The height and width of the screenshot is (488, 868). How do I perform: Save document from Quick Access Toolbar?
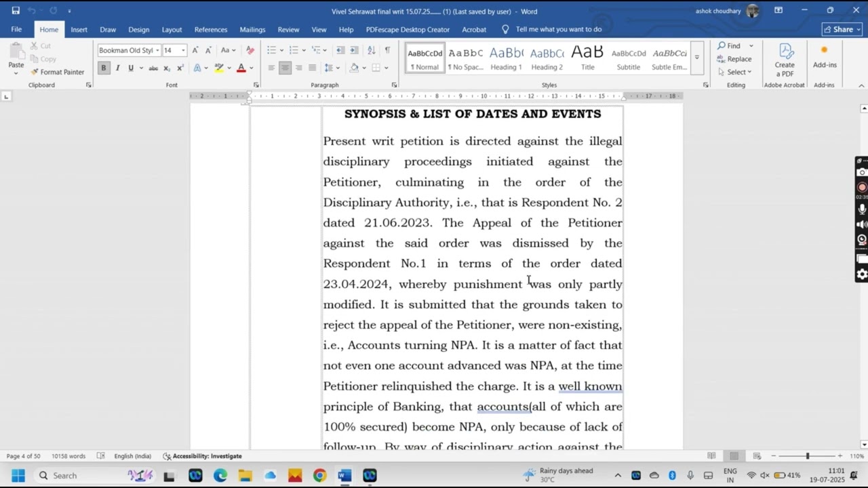click(x=16, y=11)
